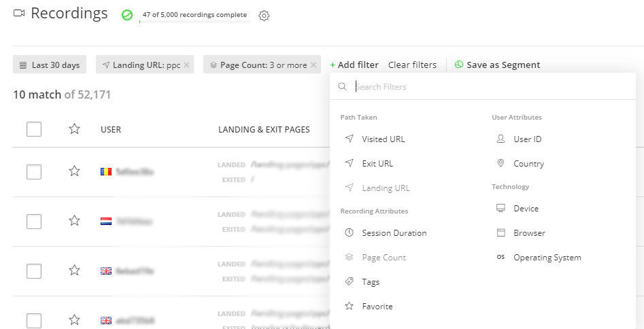Click the '10 match of 52,171' text
This screenshot has height=329, width=644.
62,95
